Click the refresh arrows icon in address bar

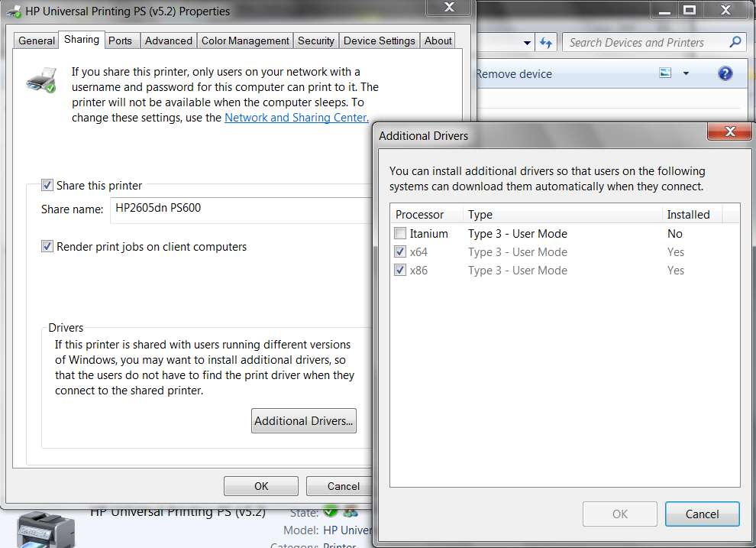(546, 43)
